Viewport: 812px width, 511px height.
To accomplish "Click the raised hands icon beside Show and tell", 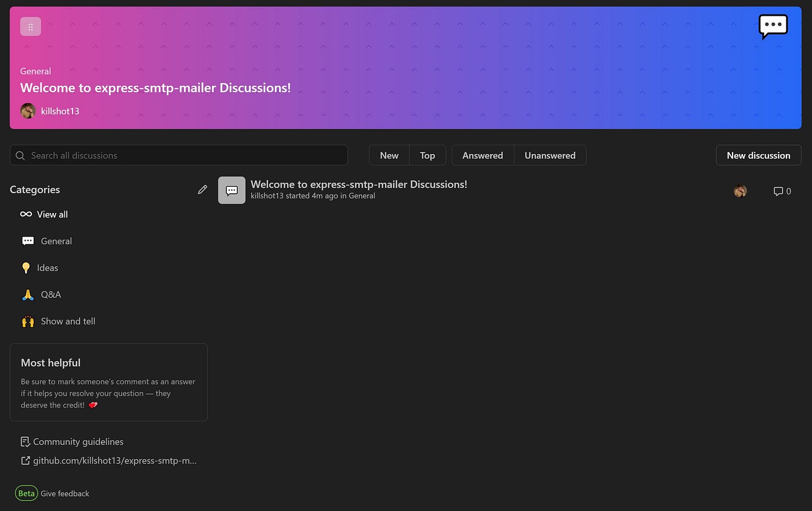I will coord(28,321).
